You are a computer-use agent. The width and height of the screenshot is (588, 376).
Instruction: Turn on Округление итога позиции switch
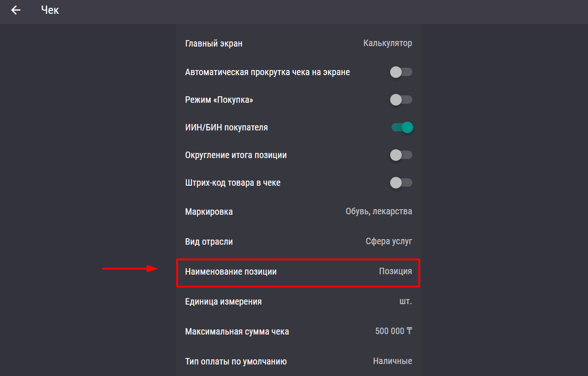(x=401, y=155)
